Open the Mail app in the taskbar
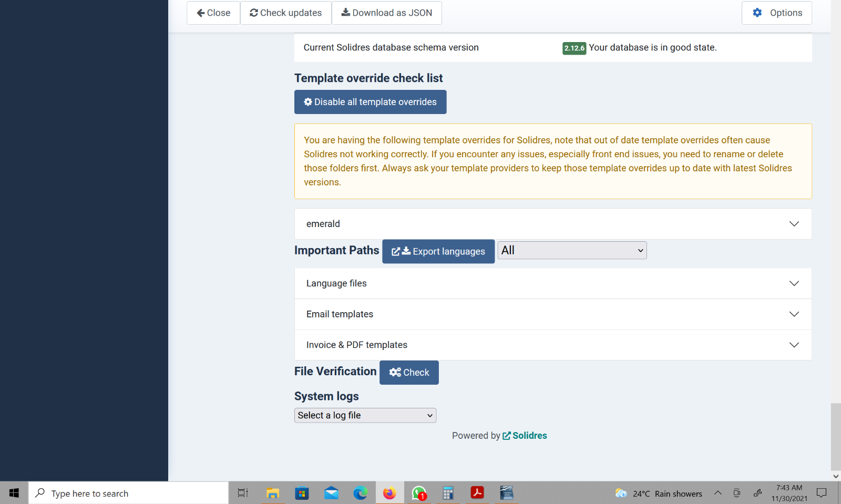 click(331, 493)
